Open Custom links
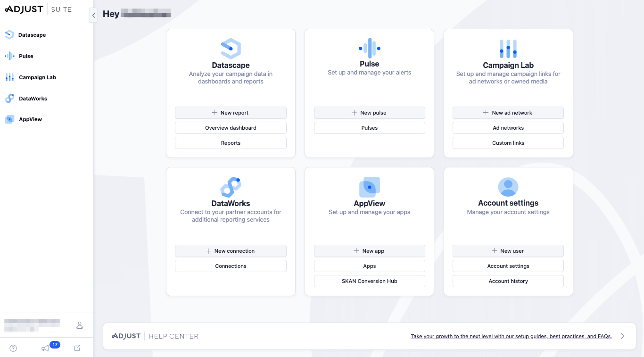Viewport: 644px width, 357px height. coord(508,143)
